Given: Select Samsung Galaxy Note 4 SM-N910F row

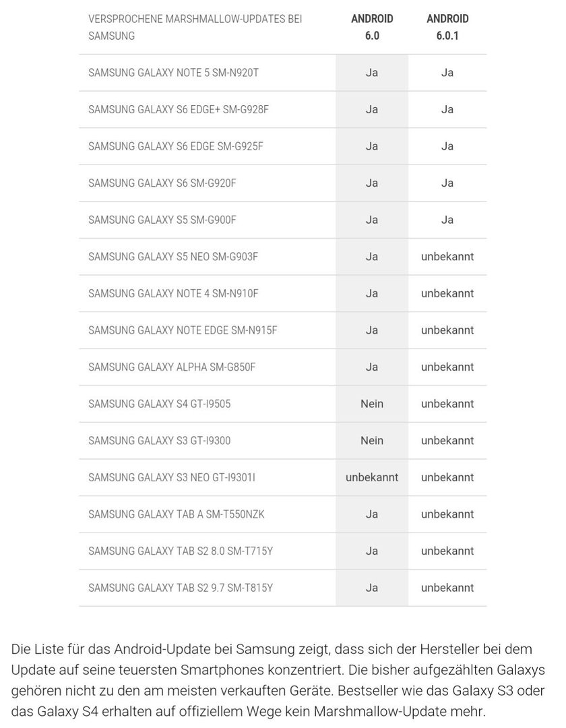Looking at the screenshot, I should tap(282, 293).
